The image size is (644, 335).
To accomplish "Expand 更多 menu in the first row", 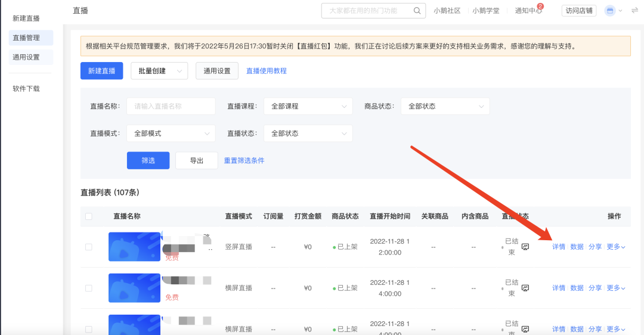I will [615, 247].
